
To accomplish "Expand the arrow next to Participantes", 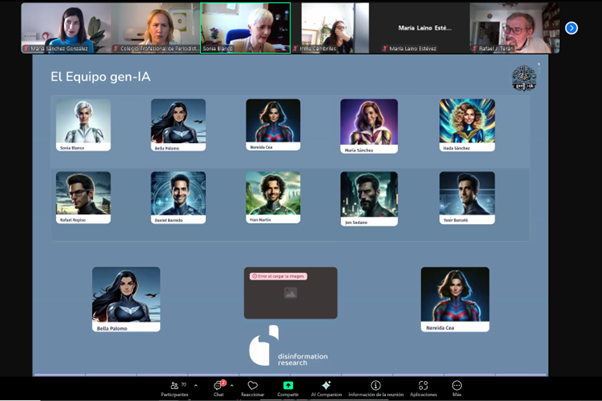I will (195, 384).
